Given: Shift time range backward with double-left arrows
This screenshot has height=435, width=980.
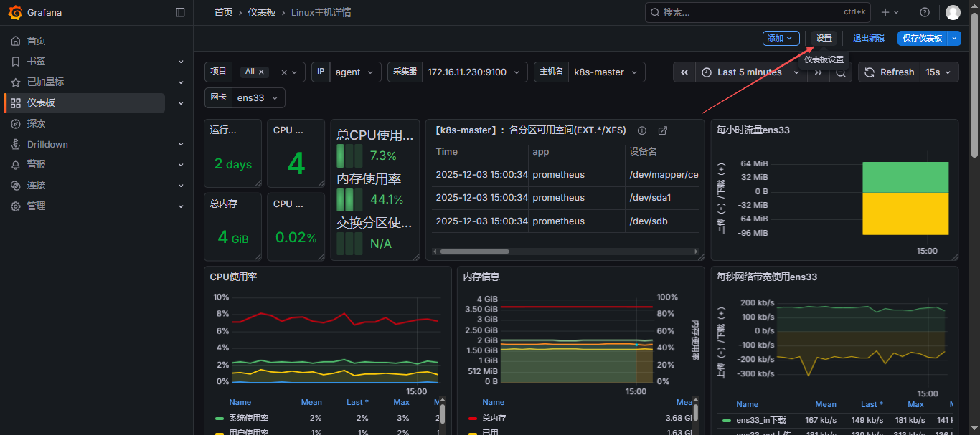Looking at the screenshot, I should [x=684, y=72].
